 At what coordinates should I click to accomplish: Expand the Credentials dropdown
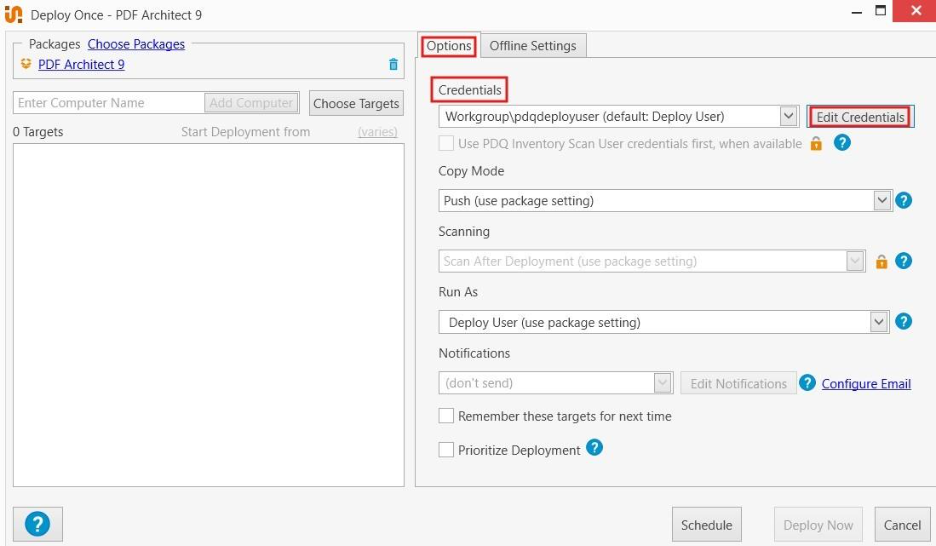[x=789, y=116]
